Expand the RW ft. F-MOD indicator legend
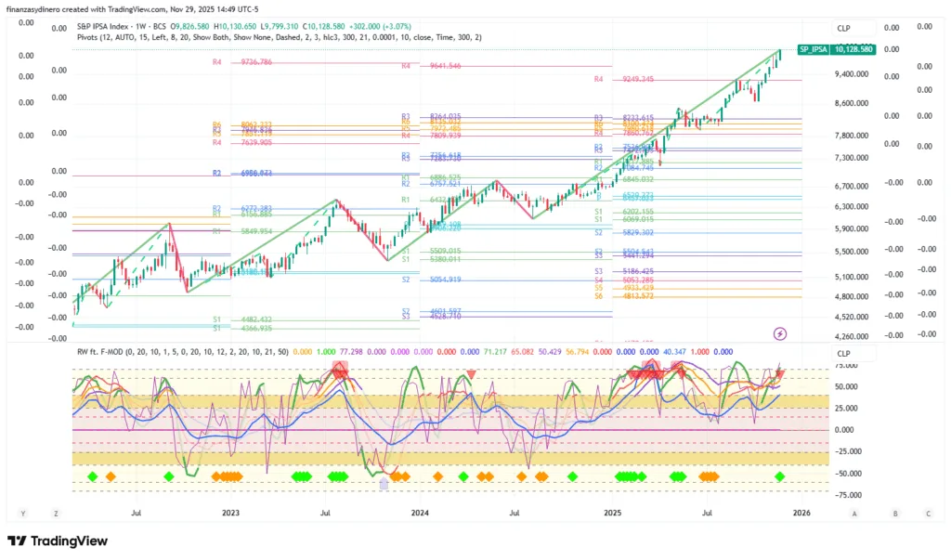The image size is (951, 560). pyautogui.click(x=102, y=352)
